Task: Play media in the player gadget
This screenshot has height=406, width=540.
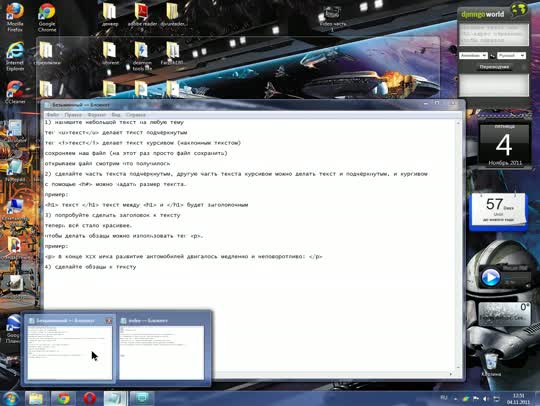Action: (x=490, y=277)
